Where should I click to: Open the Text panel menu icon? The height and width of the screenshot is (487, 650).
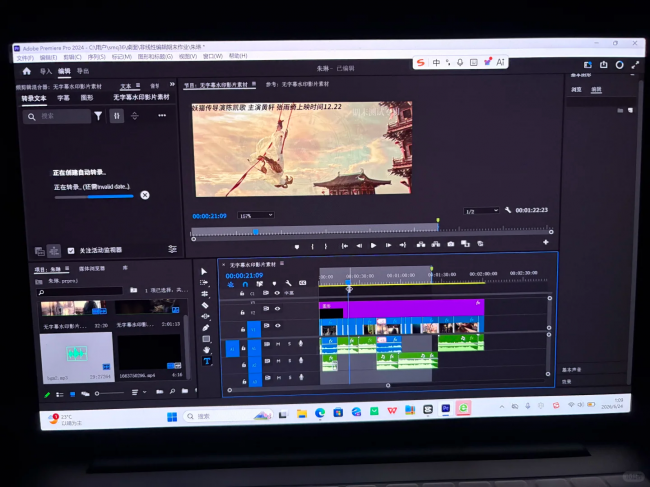click(138, 85)
